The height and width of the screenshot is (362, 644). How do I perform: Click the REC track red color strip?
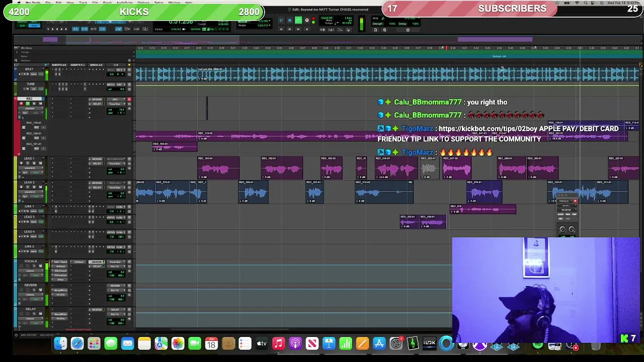pyautogui.click(x=17, y=126)
